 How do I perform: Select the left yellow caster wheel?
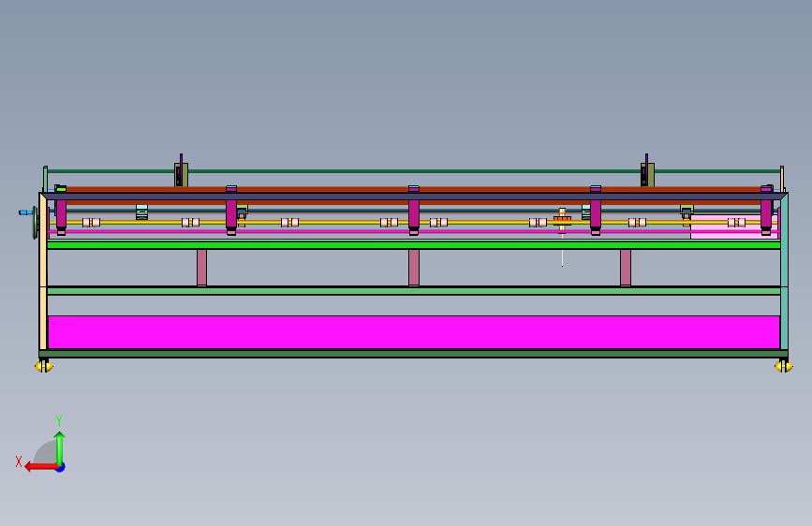click(x=44, y=366)
